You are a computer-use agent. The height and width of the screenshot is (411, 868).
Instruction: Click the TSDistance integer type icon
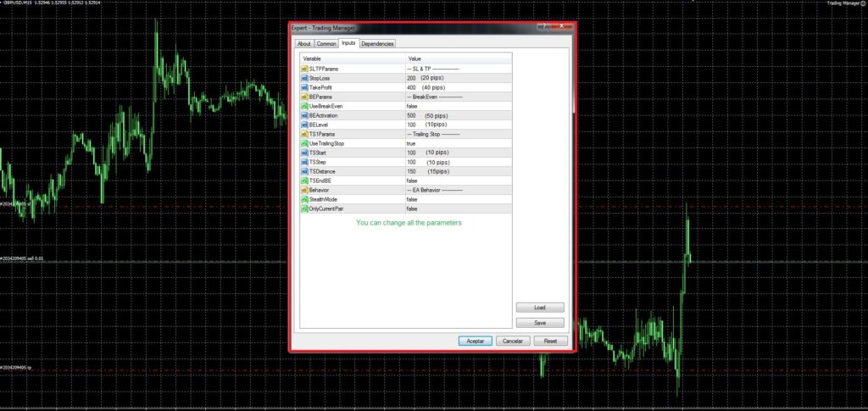[304, 171]
